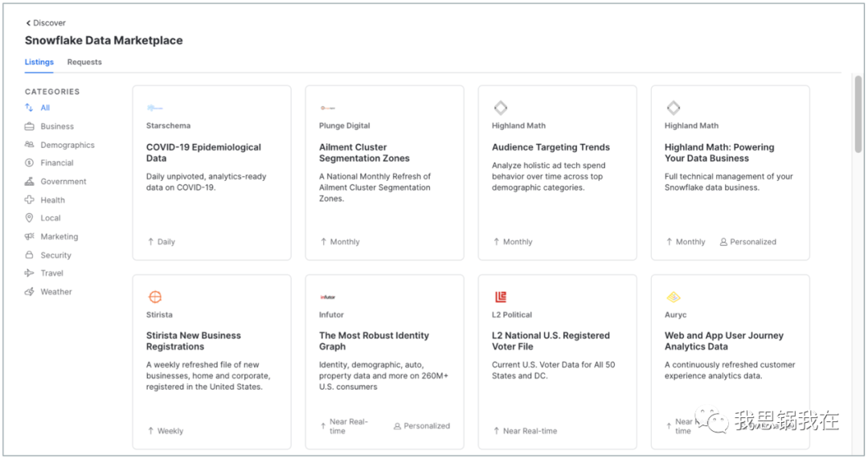
Task: Click the Local map pin icon
Action: click(30, 218)
